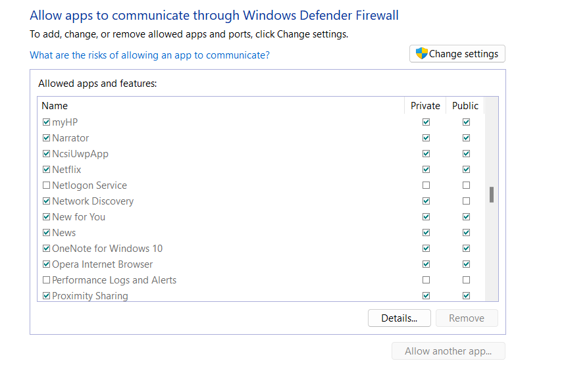Toggle Private checkbox for Performance Logs and Alerts
Image resolution: width=566 pixels, height=392 pixels.
426,280
